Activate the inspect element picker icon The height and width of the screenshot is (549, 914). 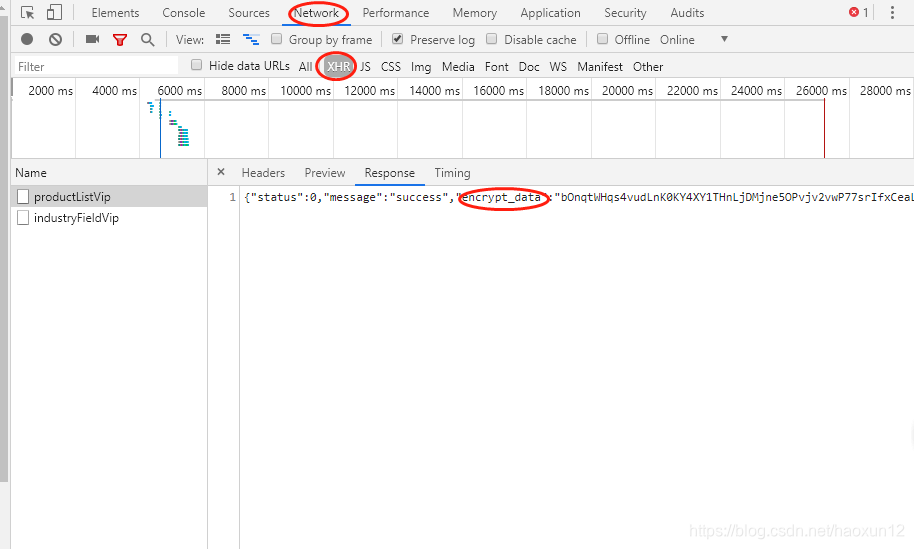[27, 12]
